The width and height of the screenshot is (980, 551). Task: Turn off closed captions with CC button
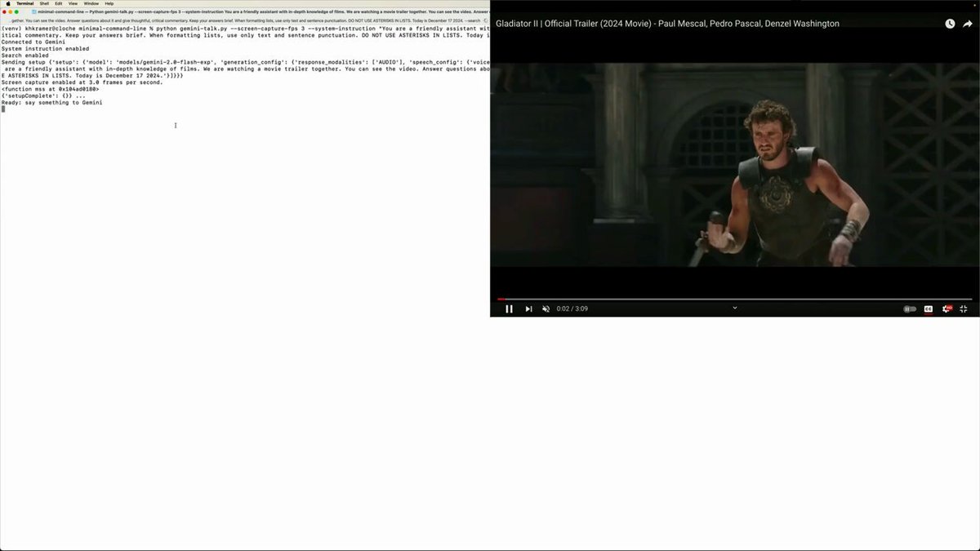(929, 309)
